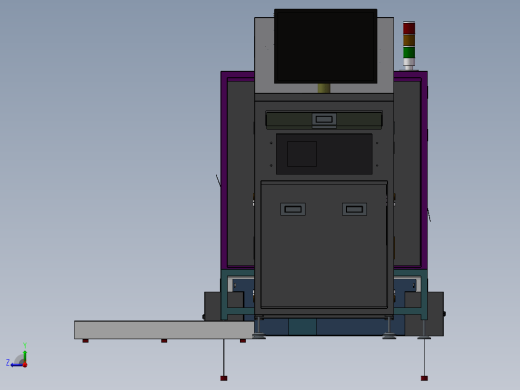The image size is (520, 390).
Task: Select the right handle on cabinet door
Action: (354, 209)
